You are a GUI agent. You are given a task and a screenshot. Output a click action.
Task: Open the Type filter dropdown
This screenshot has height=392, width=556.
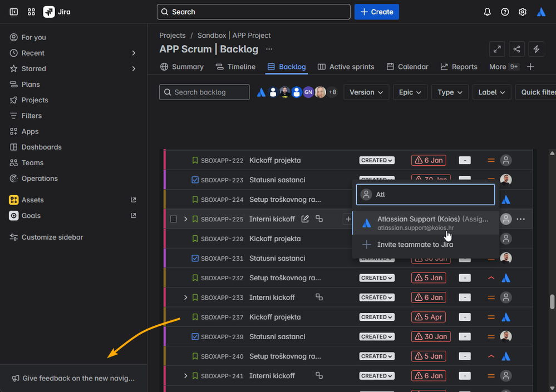(450, 92)
